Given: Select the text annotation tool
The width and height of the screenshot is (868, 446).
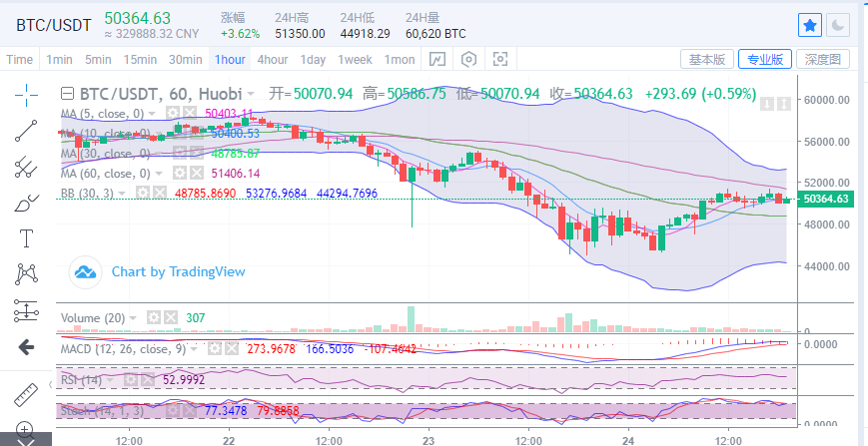Looking at the screenshot, I should [26, 238].
